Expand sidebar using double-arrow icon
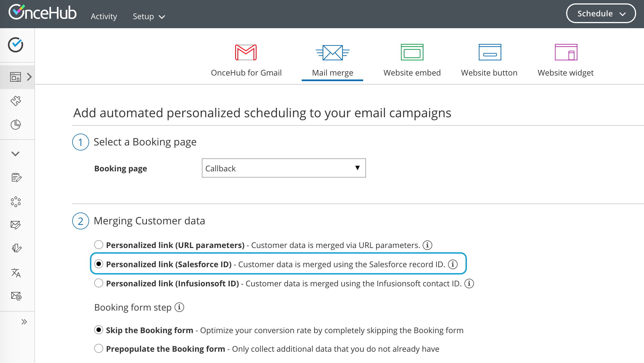Image resolution: width=644 pixels, height=363 pixels. point(24,322)
